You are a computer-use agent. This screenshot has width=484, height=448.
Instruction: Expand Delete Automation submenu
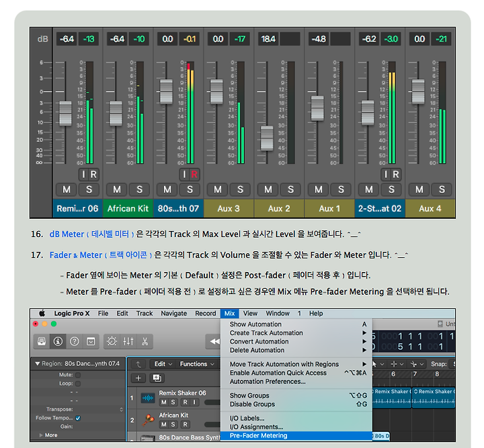pyautogui.click(x=296, y=350)
